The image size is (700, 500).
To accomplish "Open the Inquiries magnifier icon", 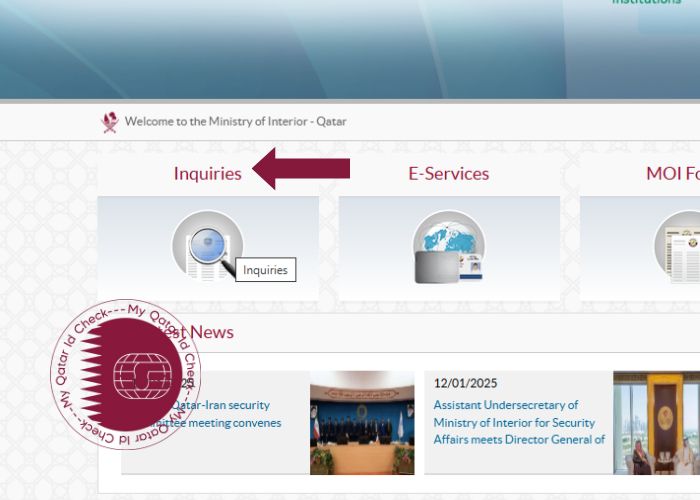I will pyautogui.click(x=208, y=246).
